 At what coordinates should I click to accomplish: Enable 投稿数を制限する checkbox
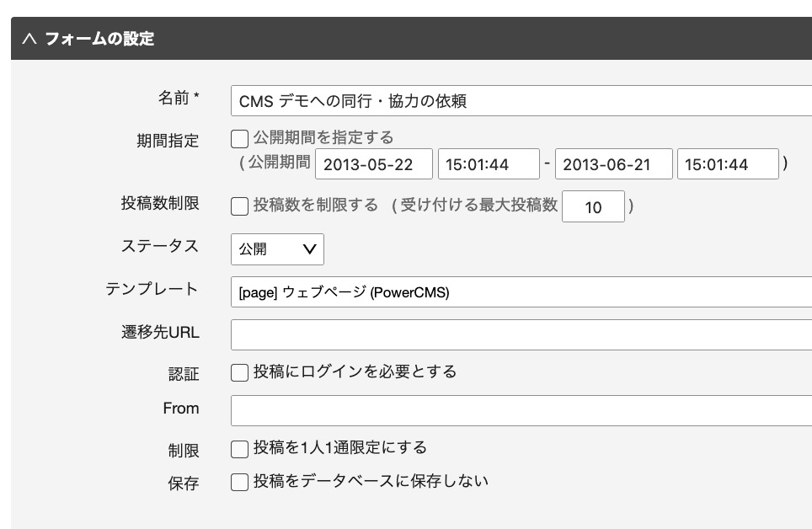pos(239,206)
